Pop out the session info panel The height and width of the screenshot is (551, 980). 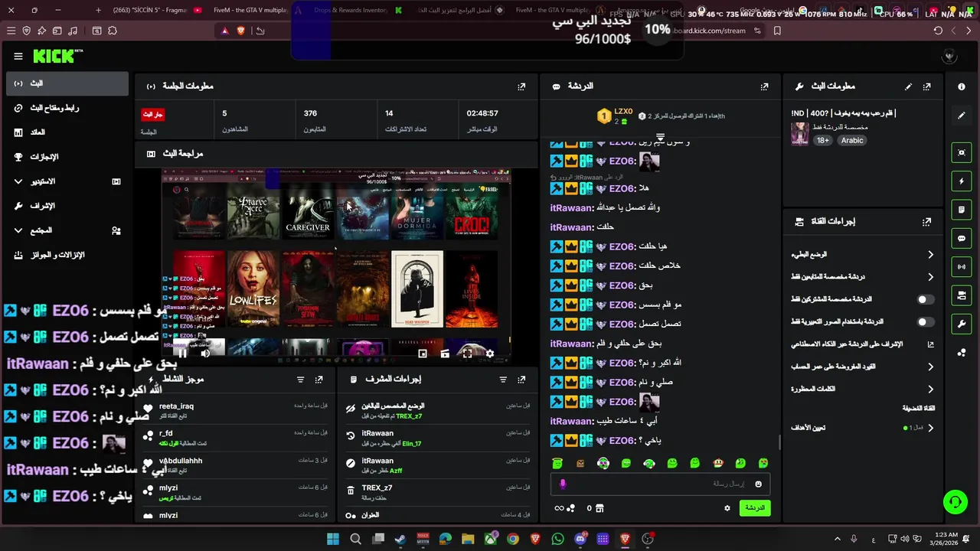coord(521,86)
